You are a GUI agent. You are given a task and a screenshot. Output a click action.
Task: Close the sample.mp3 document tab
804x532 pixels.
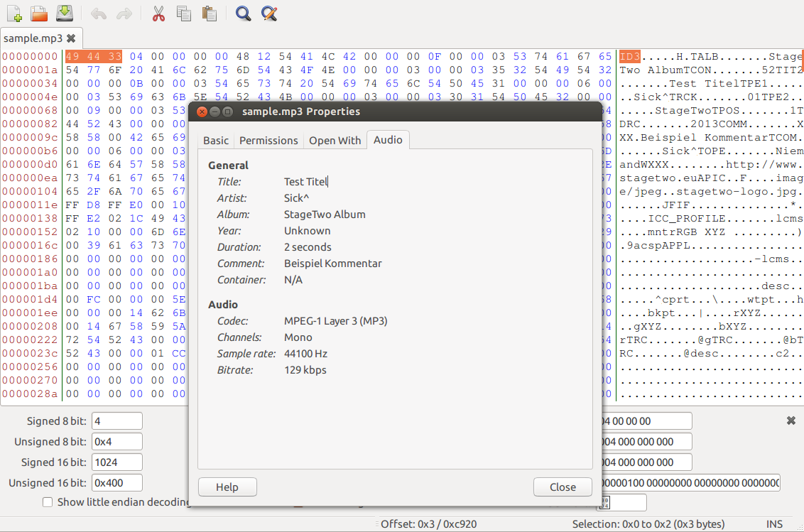[x=71, y=38]
